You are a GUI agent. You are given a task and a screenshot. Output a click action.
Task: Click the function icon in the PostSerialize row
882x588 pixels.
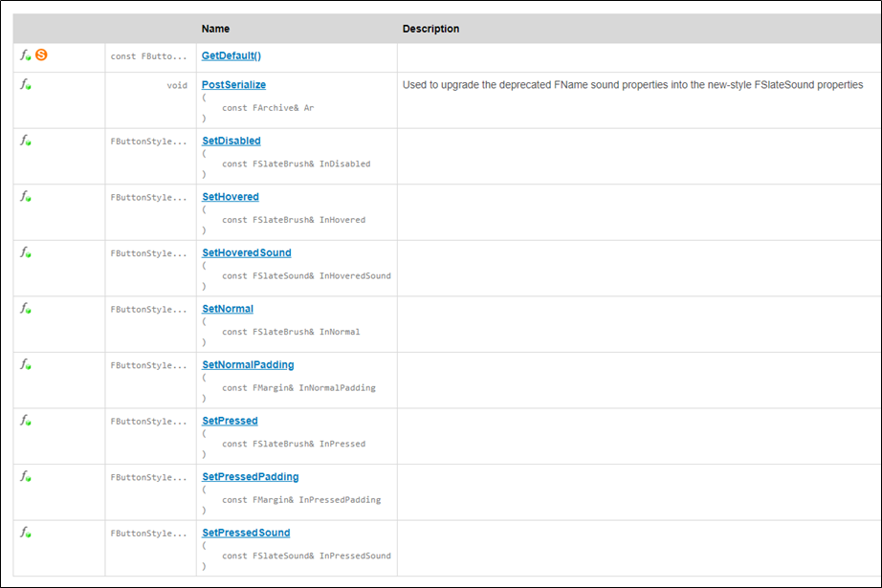coord(25,84)
